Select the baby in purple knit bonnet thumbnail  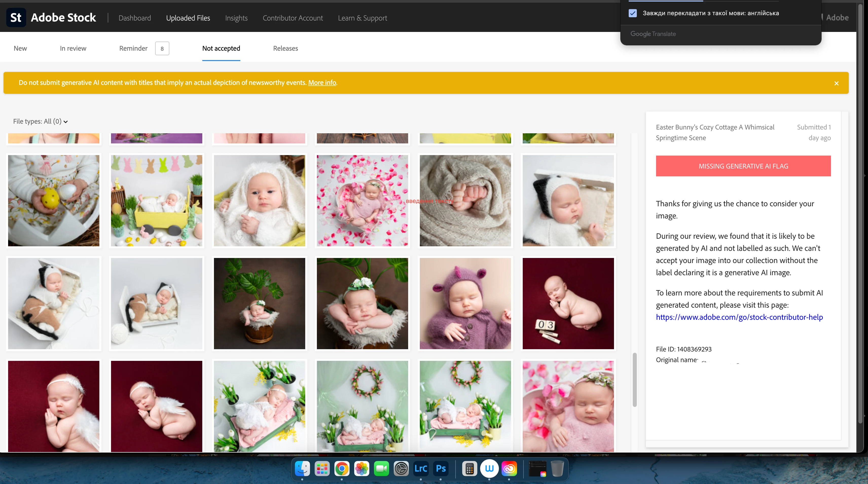[x=465, y=304]
